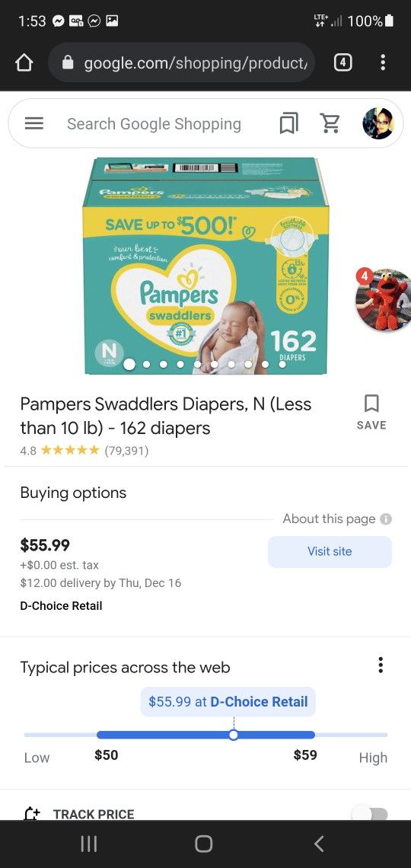Tap the About this page info icon
The width and height of the screenshot is (411, 868).
(386, 519)
